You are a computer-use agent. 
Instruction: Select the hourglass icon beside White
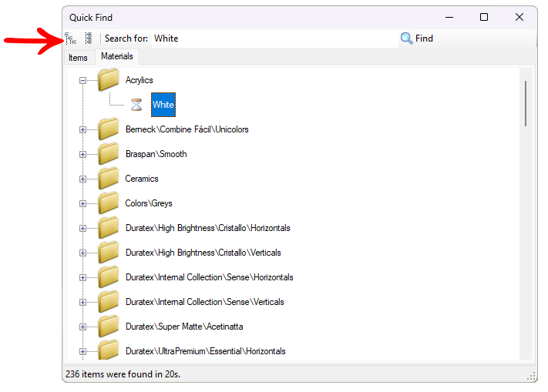[136, 105]
